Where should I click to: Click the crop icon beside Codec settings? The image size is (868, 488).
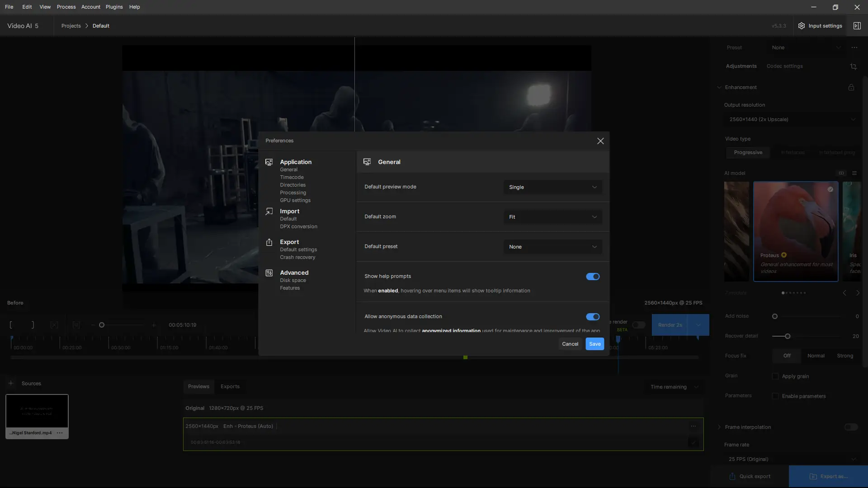pyautogui.click(x=853, y=66)
